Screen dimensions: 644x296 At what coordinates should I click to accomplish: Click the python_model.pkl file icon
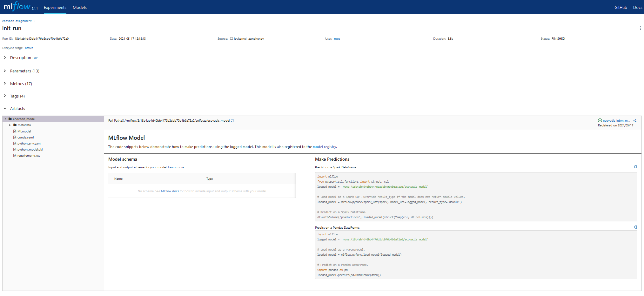[15, 149]
